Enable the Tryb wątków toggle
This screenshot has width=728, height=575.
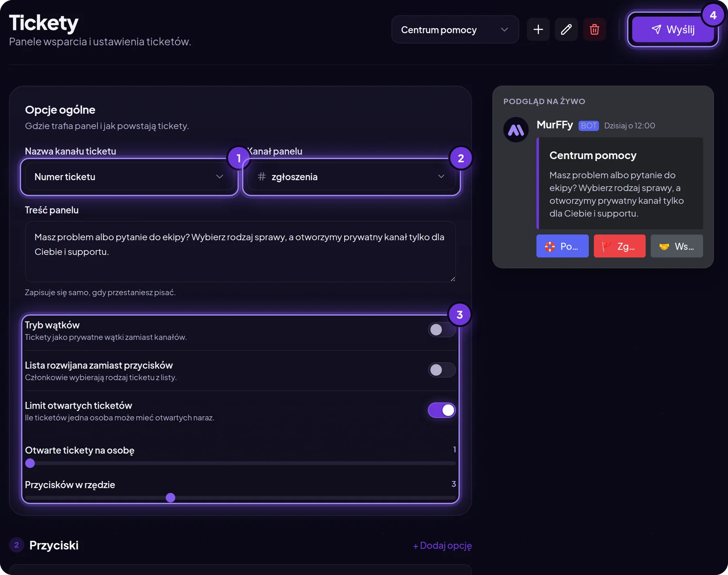[442, 330]
